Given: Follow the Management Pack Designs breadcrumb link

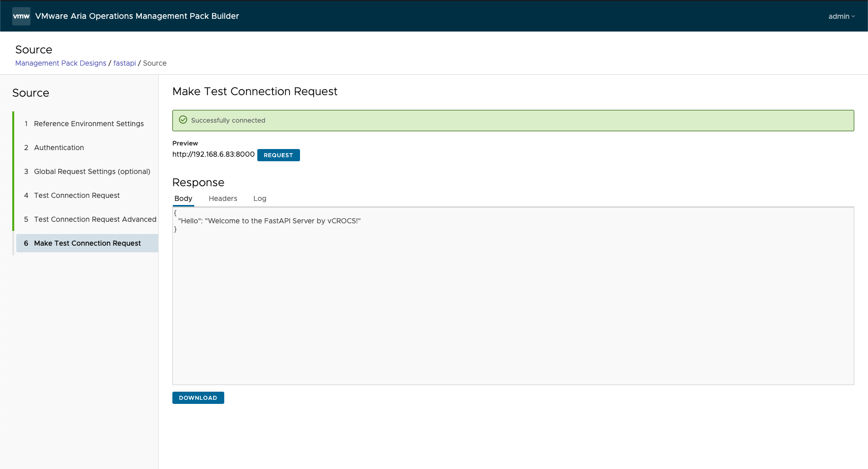Looking at the screenshot, I should point(61,63).
